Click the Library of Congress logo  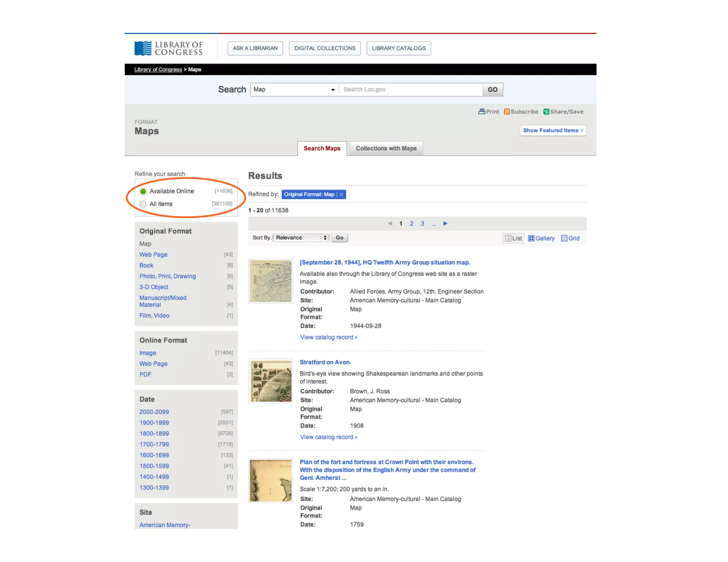(x=168, y=48)
